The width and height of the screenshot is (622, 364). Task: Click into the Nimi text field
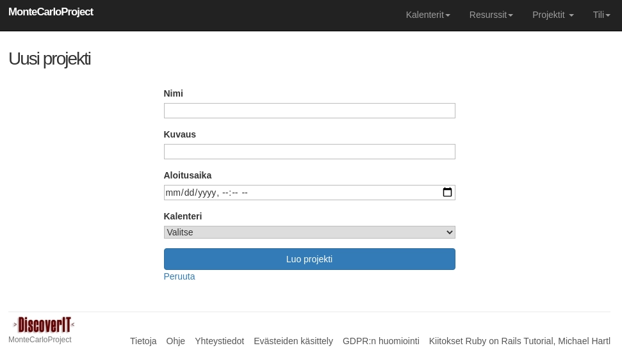309,111
